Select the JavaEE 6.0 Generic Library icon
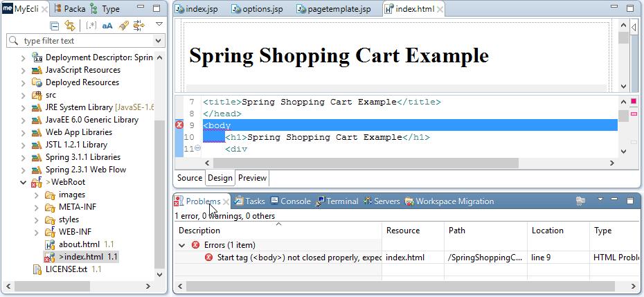The height and width of the screenshot is (297, 644). point(37,120)
